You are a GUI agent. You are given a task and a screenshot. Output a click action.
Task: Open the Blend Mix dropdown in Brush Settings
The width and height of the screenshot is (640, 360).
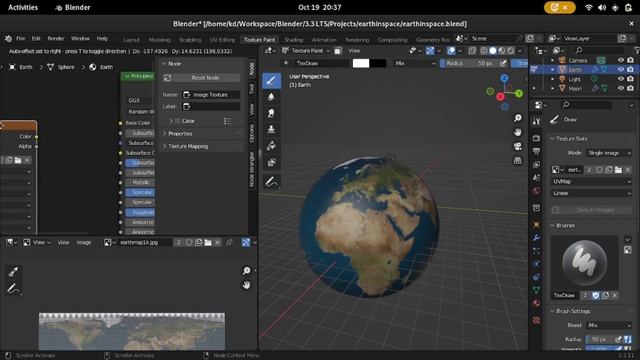coord(609,325)
